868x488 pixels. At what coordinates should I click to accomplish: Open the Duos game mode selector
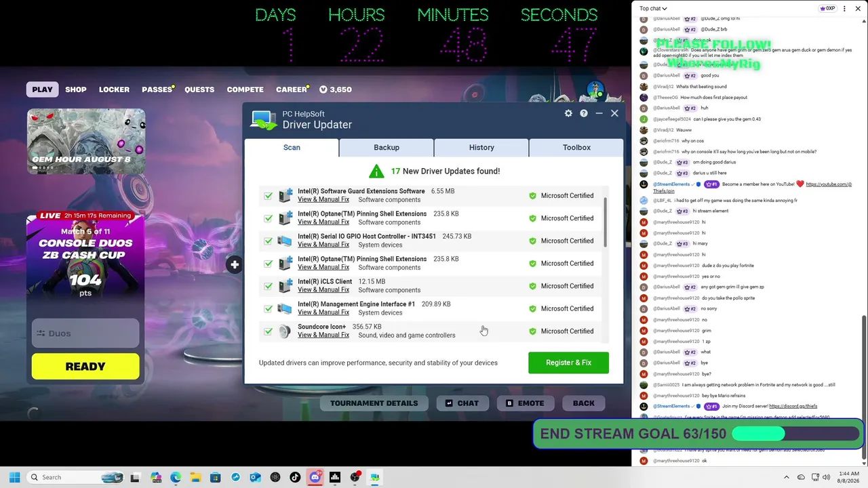pos(85,333)
